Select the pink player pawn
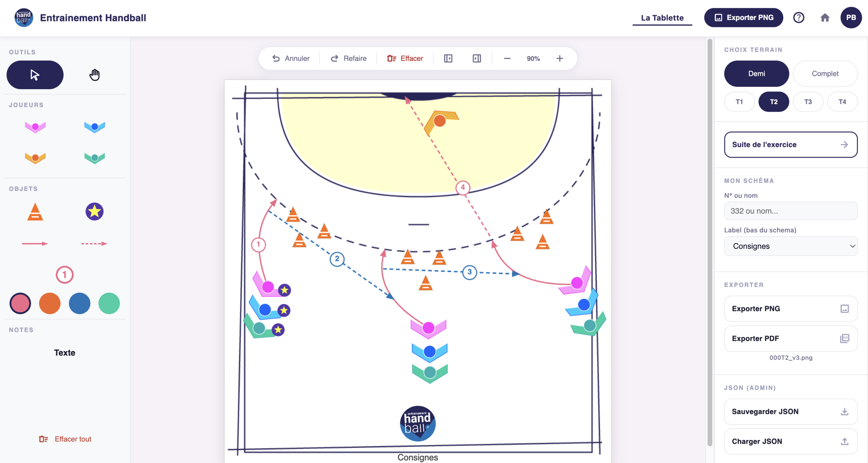Viewport: 868px width, 463px height. pos(35,127)
